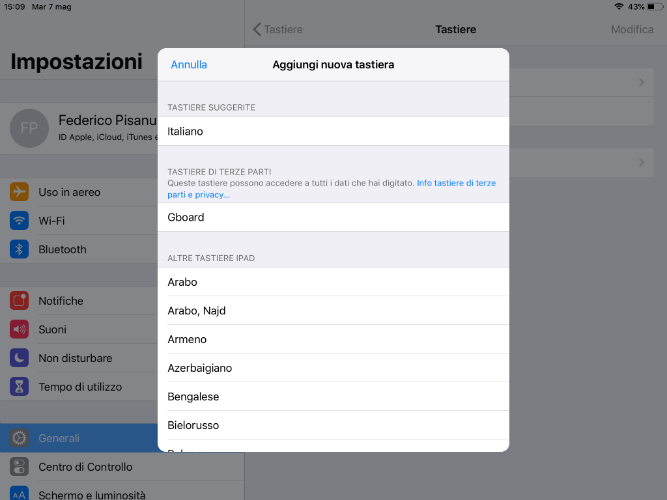667x500 pixels.
Task: Tap the Aggiungi nuova tastiera title
Action: [333, 65]
